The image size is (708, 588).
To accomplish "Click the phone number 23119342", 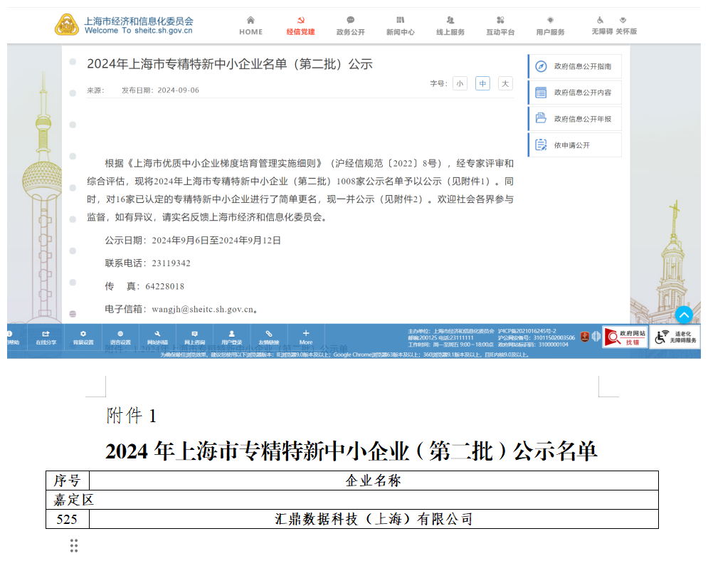I will (x=171, y=263).
